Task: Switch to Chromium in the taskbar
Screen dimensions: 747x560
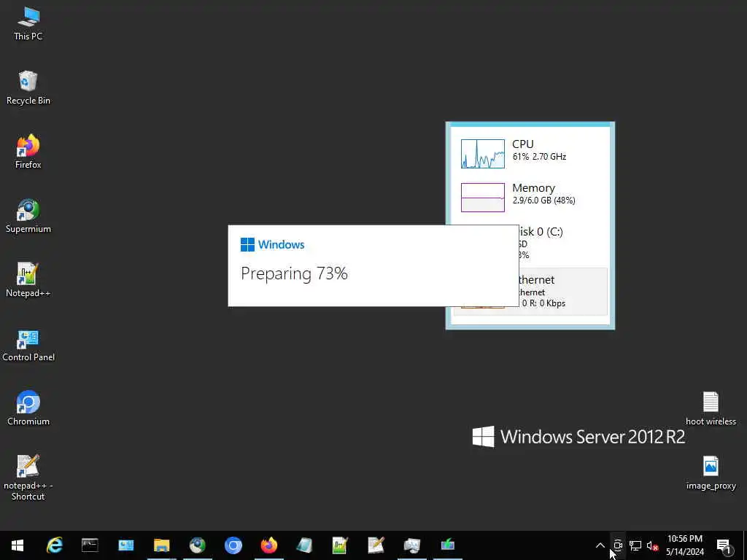Action: [x=233, y=545]
